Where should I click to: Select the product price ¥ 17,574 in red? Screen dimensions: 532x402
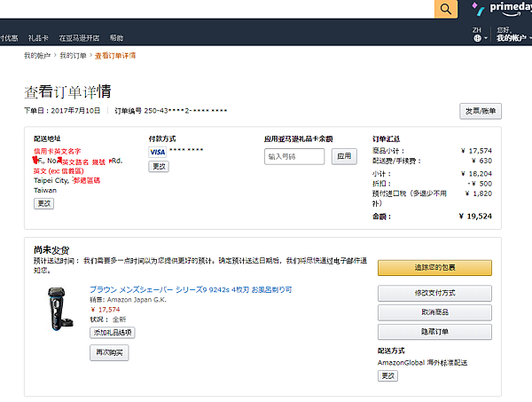[106, 310]
